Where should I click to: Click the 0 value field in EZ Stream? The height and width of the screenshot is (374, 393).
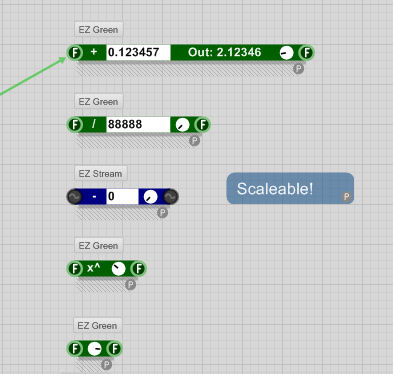point(122,197)
